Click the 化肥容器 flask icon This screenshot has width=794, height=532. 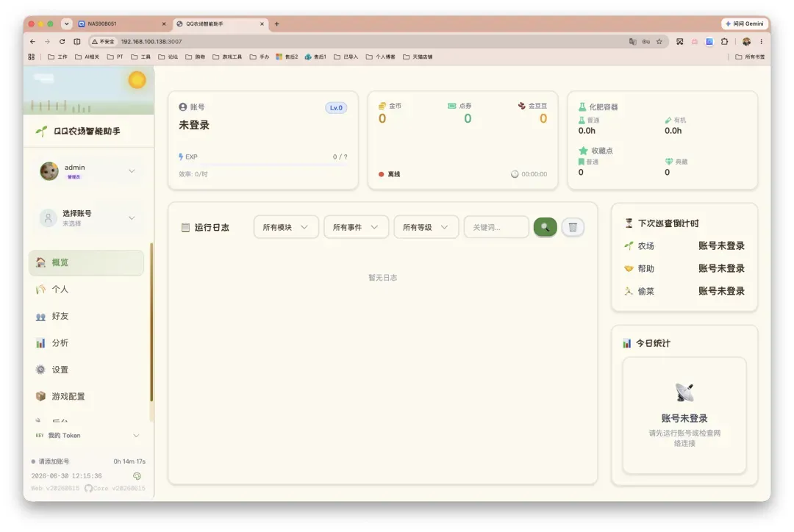(x=582, y=107)
